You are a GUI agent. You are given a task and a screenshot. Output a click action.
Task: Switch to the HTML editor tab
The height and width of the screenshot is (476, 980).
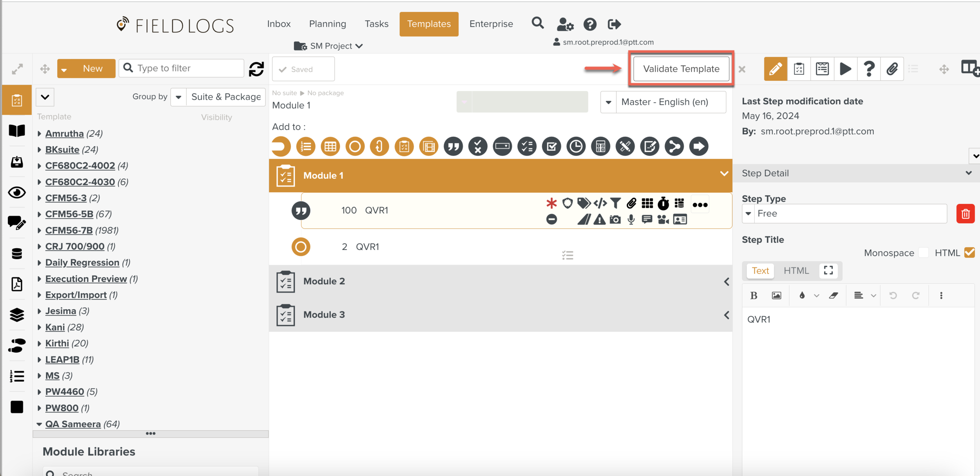[796, 271]
